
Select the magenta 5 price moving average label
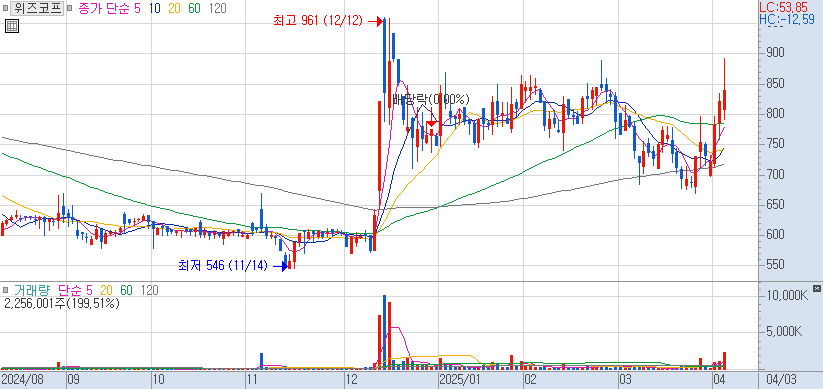tap(137, 8)
